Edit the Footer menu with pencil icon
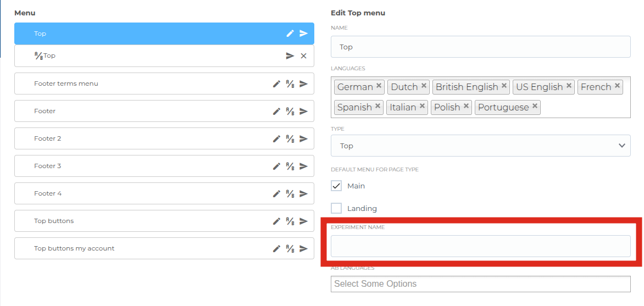This screenshot has width=644, height=306. coord(277,112)
